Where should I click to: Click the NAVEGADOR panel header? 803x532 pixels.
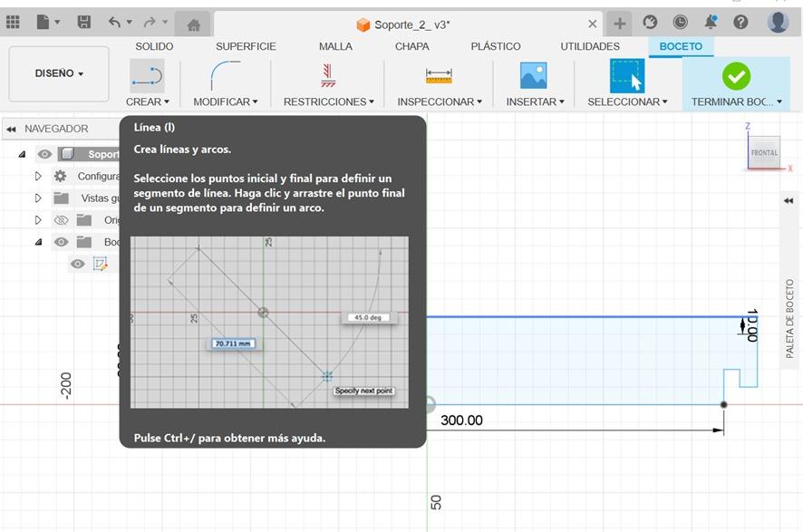point(62,129)
